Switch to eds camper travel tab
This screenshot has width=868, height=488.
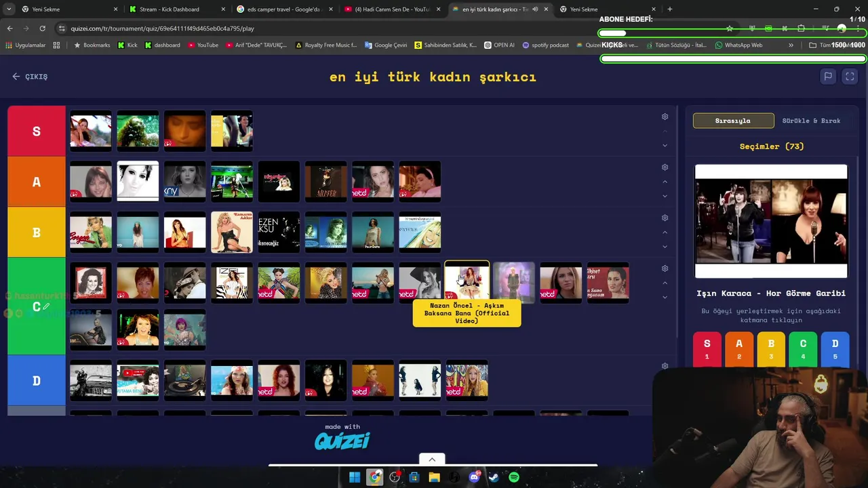click(x=283, y=9)
